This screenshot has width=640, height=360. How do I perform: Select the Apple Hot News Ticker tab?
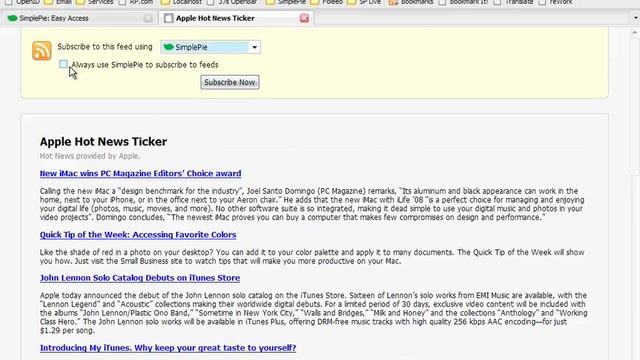236,18
